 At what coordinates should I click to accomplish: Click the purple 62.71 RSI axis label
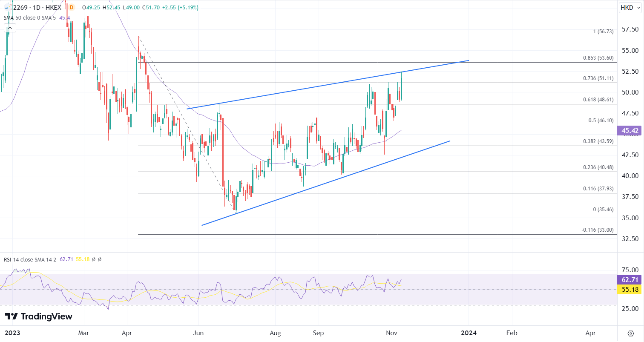pyautogui.click(x=628, y=280)
